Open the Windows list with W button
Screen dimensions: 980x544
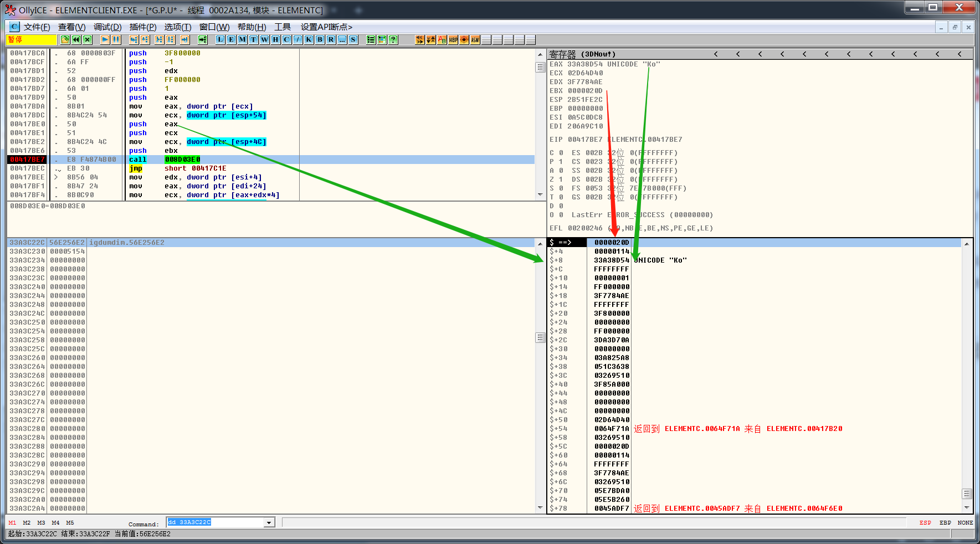tap(265, 39)
